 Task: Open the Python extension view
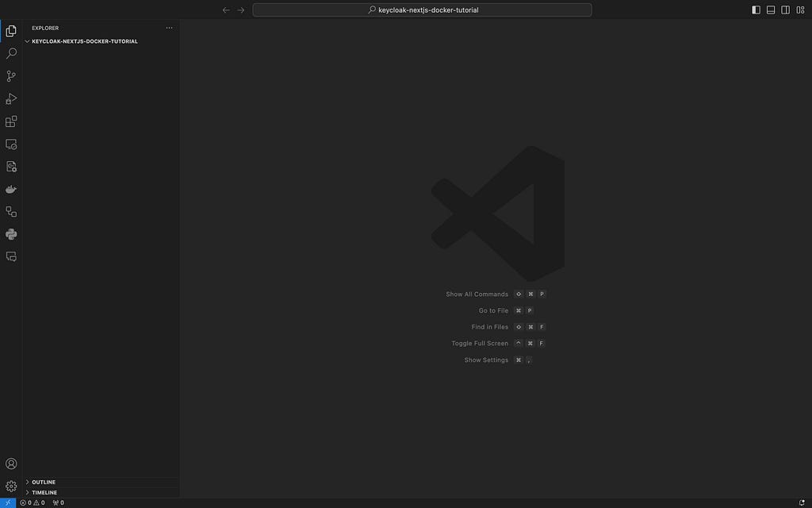tap(11, 234)
